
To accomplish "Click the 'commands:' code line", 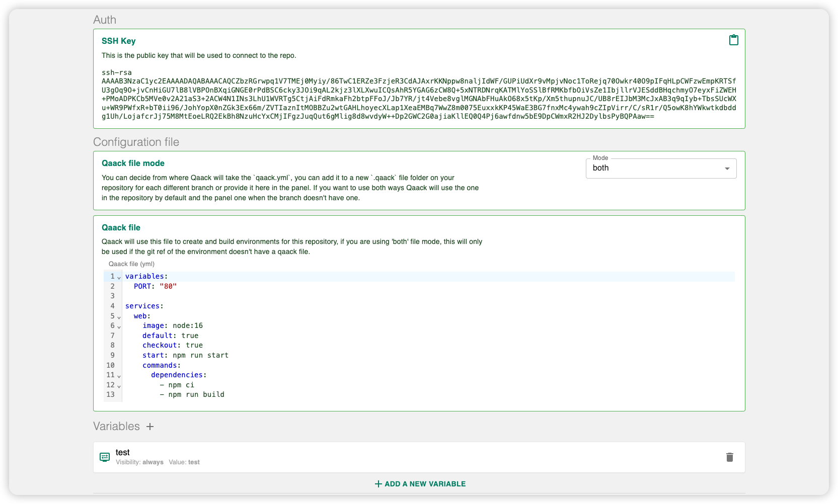I will pyautogui.click(x=162, y=365).
